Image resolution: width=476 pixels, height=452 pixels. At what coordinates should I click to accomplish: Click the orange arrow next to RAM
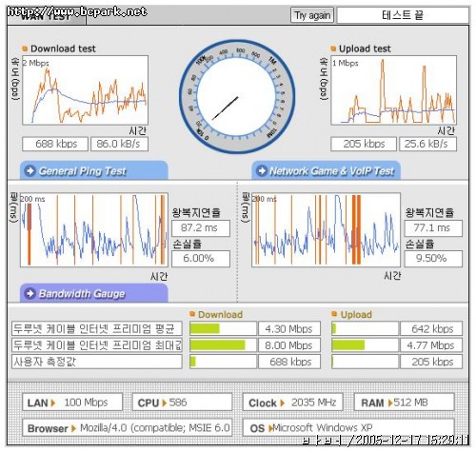390,403
